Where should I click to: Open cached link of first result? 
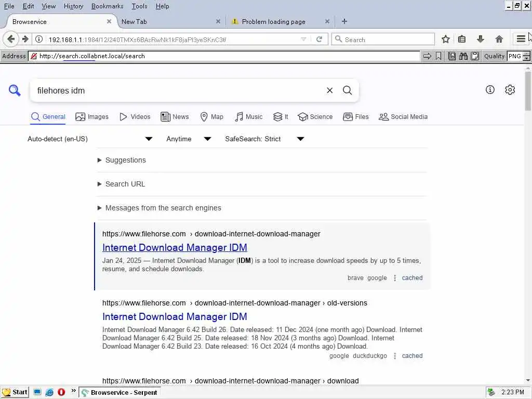point(412,278)
